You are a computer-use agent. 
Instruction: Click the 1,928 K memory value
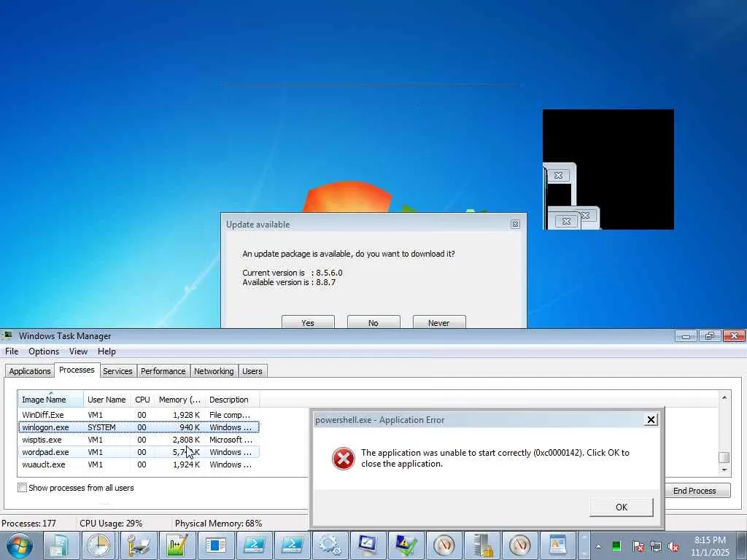point(186,415)
